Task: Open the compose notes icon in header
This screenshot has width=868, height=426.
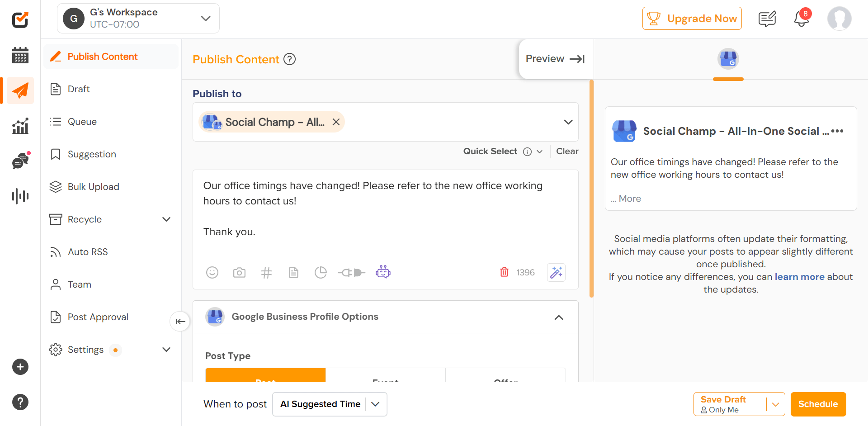Action: 767,19
